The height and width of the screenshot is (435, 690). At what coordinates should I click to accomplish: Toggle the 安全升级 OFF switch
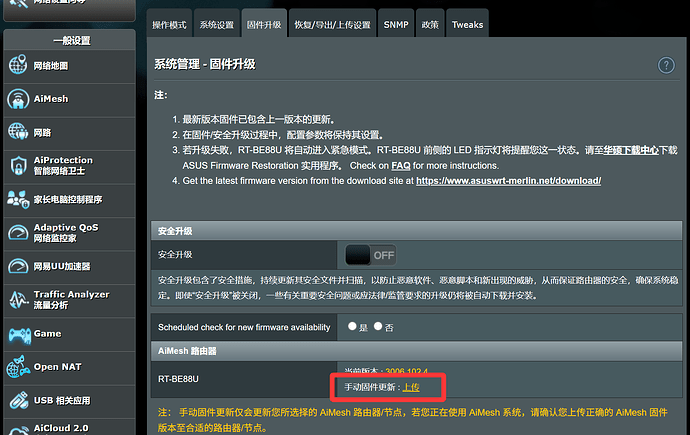[371, 255]
